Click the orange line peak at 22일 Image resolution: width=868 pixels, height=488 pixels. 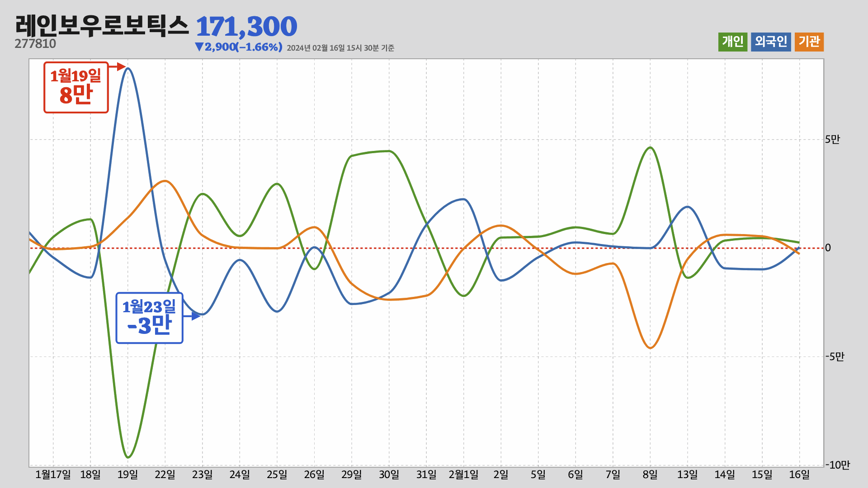point(165,181)
